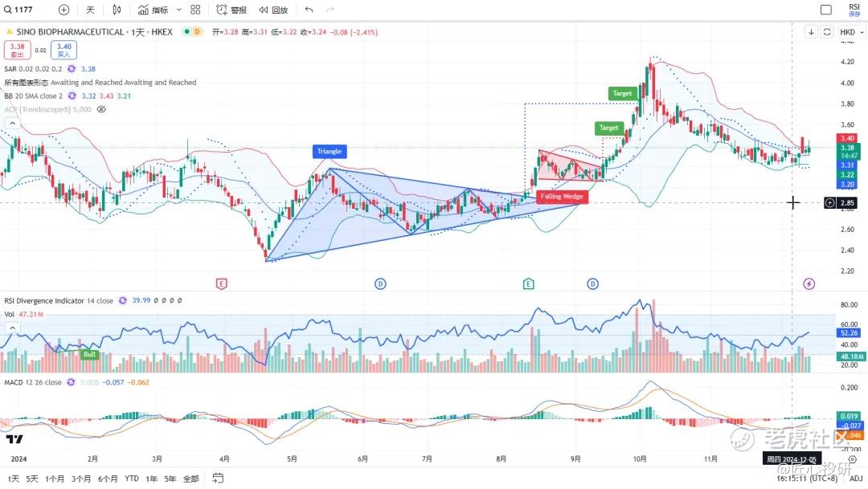Expand the chevron beside 指标
Image resolution: width=868 pixels, height=489 pixels.
(x=178, y=10)
